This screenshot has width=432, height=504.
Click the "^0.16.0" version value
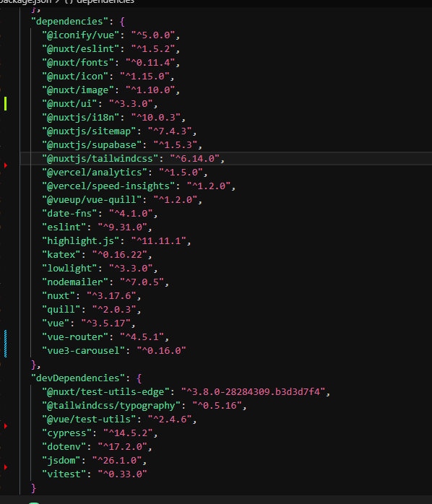[x=162, y=351]
